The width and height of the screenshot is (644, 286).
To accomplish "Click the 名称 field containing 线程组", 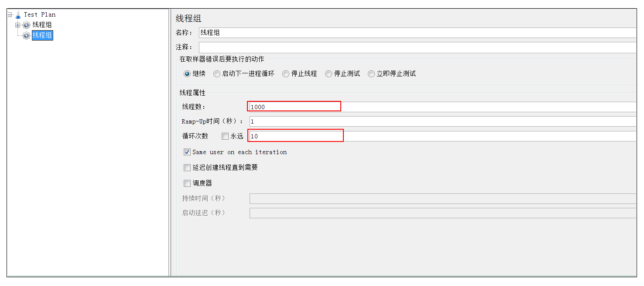I will pos(418,33).
